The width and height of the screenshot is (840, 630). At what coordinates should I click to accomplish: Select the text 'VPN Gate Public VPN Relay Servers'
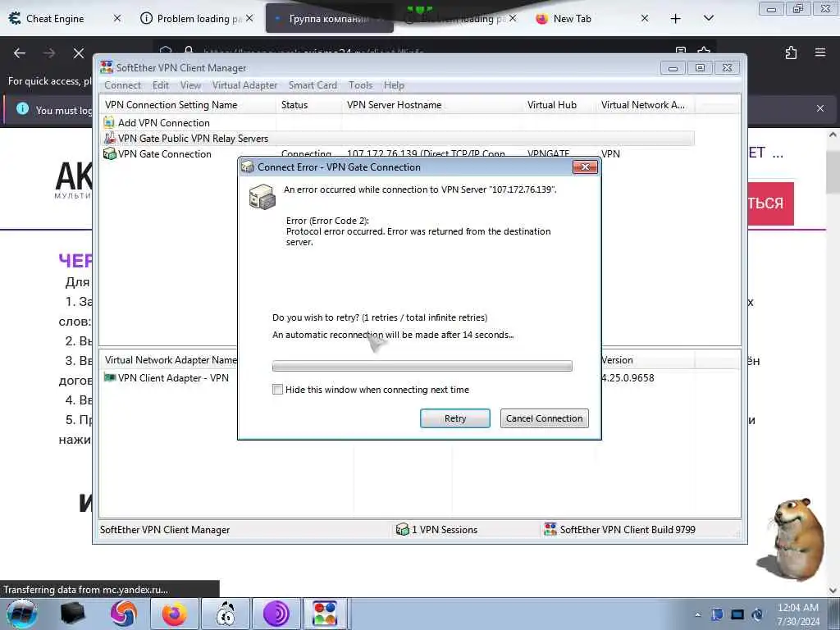(194, 138)
